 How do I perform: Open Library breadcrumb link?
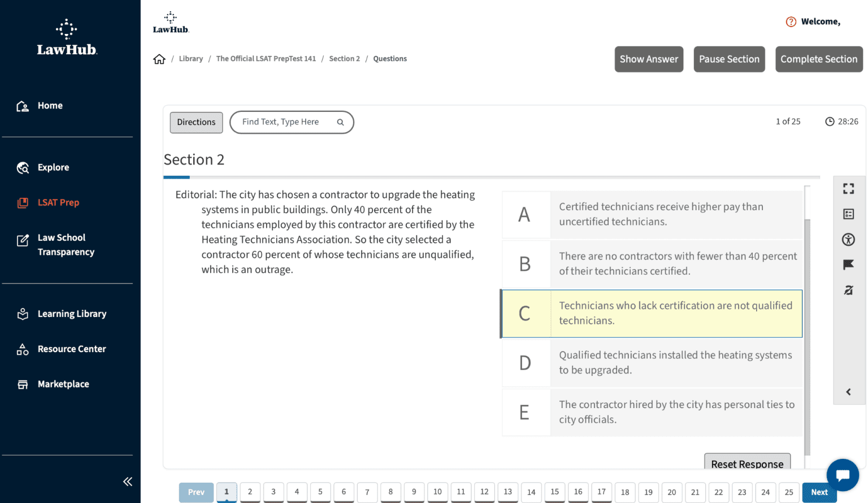pyautogui.click(x=191, y=59)
